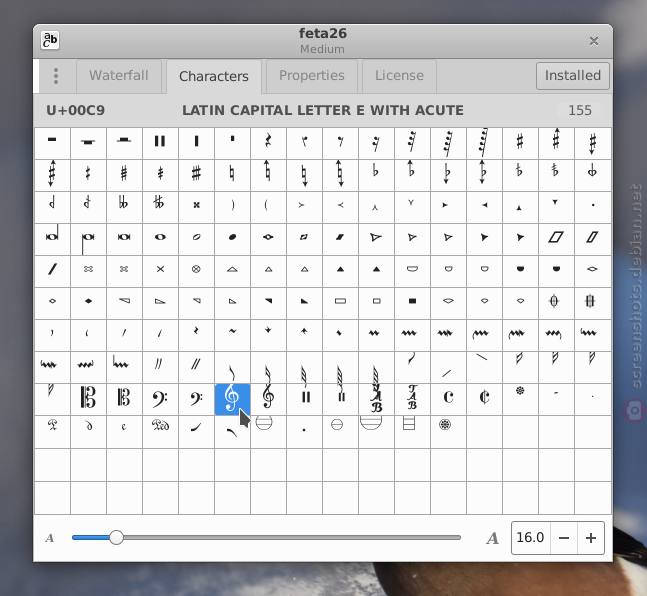Image resolution: width=647 pixels, height=596 pixels.
Task: Click the font size slider handle
Action: [116, 537]
